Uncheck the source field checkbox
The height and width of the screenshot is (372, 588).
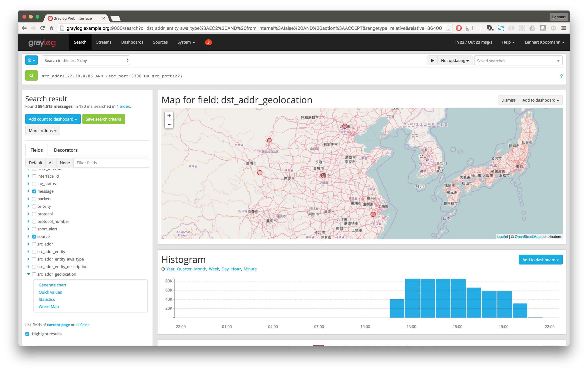34,236
